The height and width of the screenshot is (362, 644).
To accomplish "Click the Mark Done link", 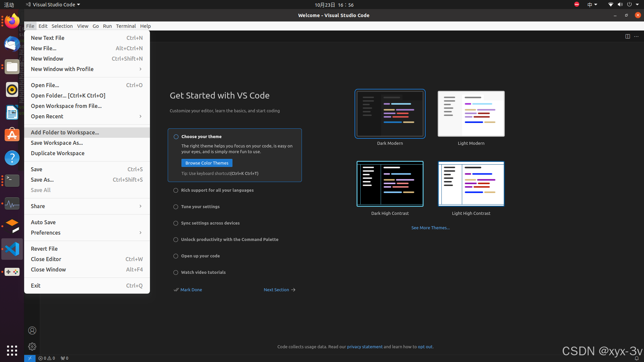I will pos(188,290).
